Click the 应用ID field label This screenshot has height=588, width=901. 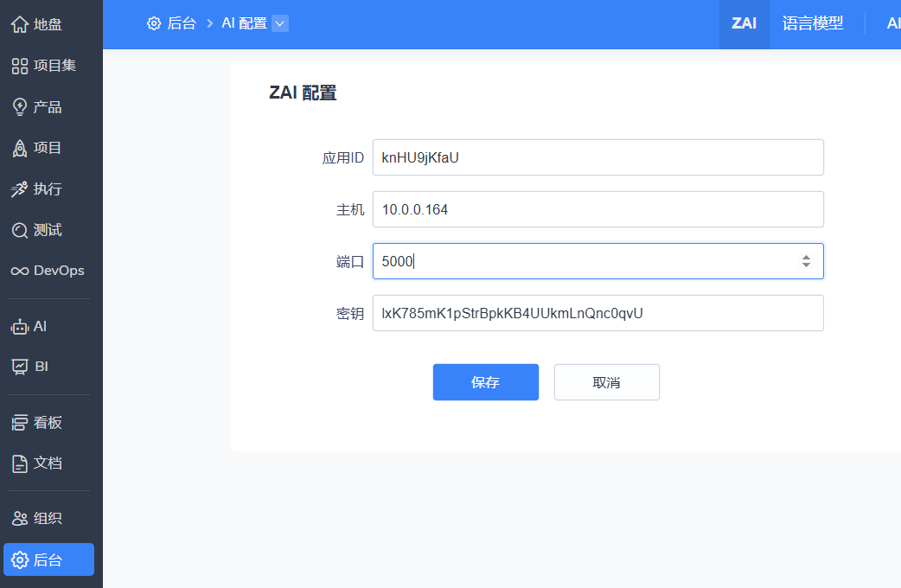[343, 158]
